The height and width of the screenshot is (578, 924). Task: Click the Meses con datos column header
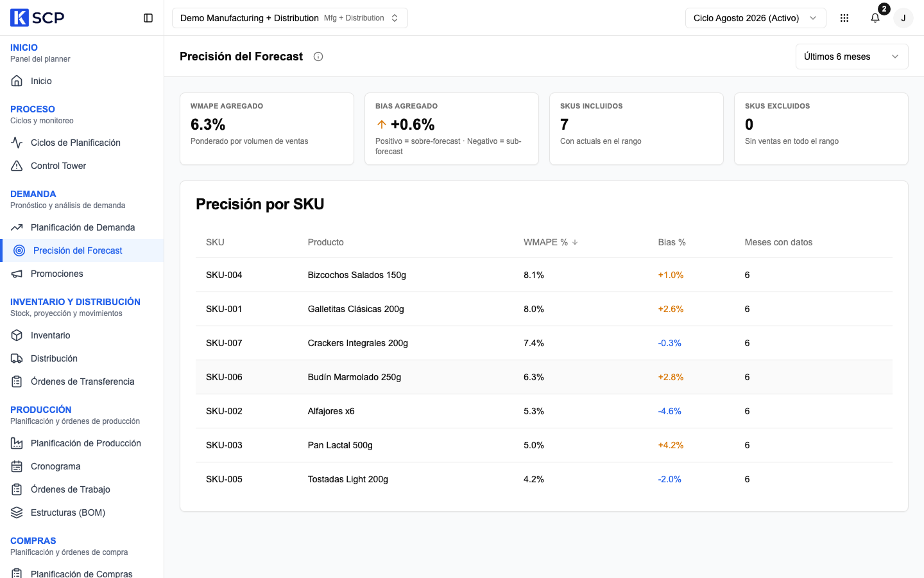pyautogui.click(x=778, y=242)
